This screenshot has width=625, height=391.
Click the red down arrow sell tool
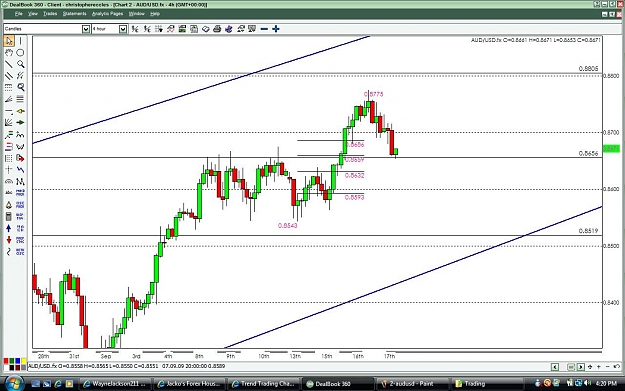click(x=9, y=240)
